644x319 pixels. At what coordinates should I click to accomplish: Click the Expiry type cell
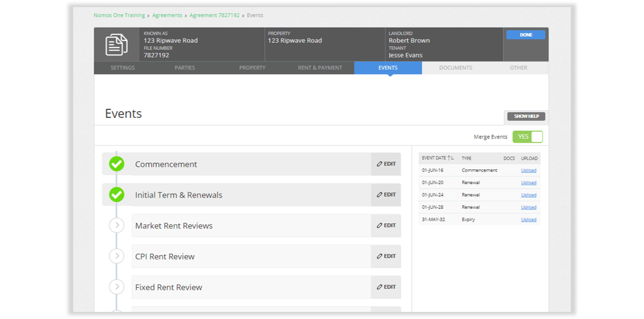pyautogui.click(x=468, y=220)
